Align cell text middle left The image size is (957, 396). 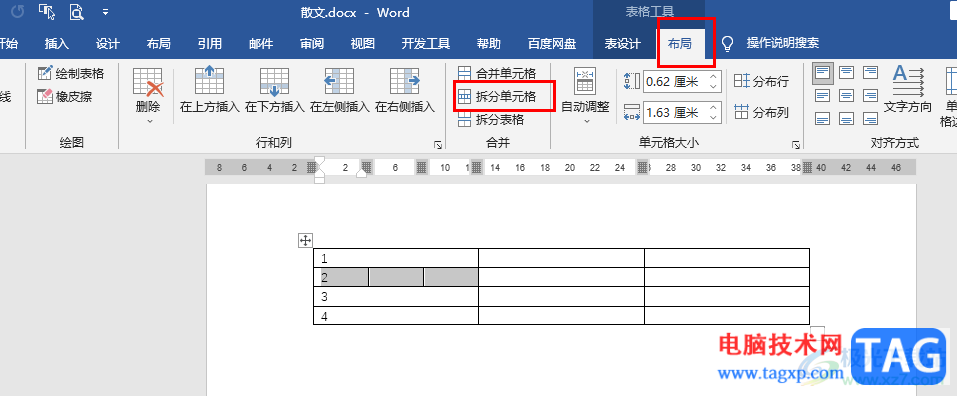coord(822,96)
